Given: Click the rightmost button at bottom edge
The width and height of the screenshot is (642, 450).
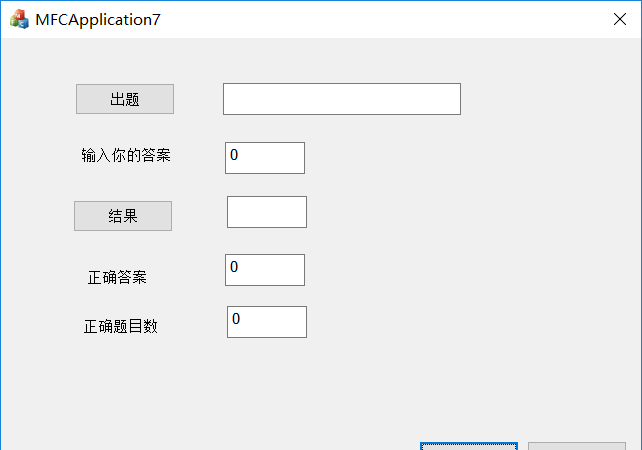Looking at the screenshot, I should click(x=577, y=446).
